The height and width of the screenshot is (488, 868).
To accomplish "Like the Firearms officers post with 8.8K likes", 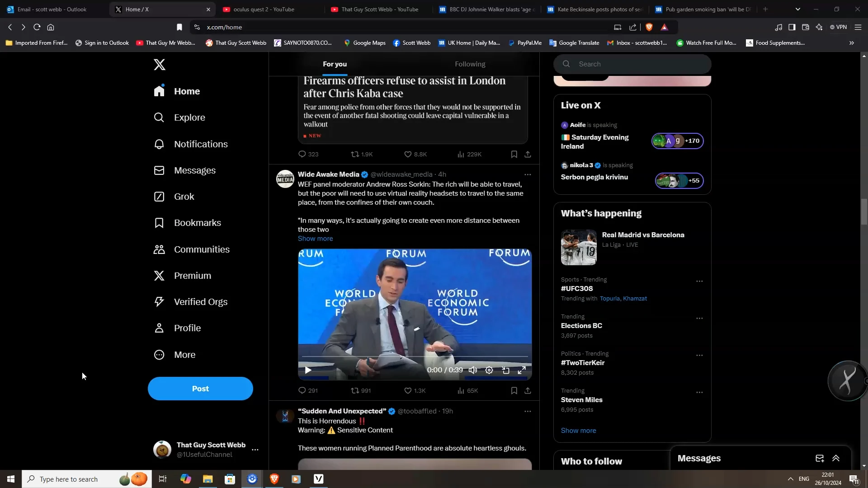I will pos(415,155).
